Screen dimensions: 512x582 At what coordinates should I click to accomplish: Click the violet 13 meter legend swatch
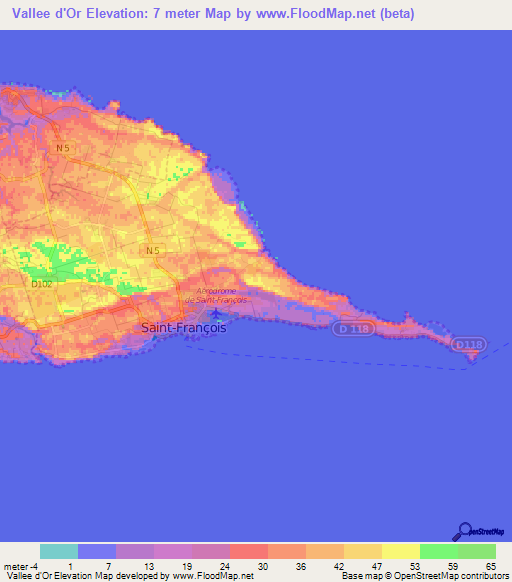[173, 552]
